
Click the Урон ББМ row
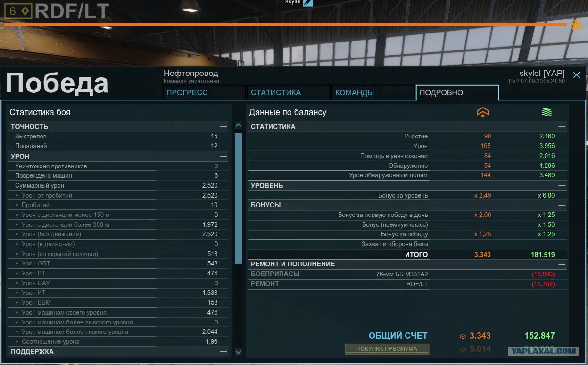tap(118, 302)
